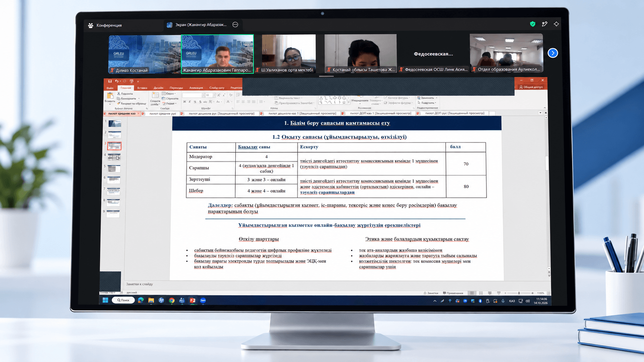This screenshot has width=644, height=362.
Task: Click the PowerPoint icon on the taskbar
Action: pos(193,300)
